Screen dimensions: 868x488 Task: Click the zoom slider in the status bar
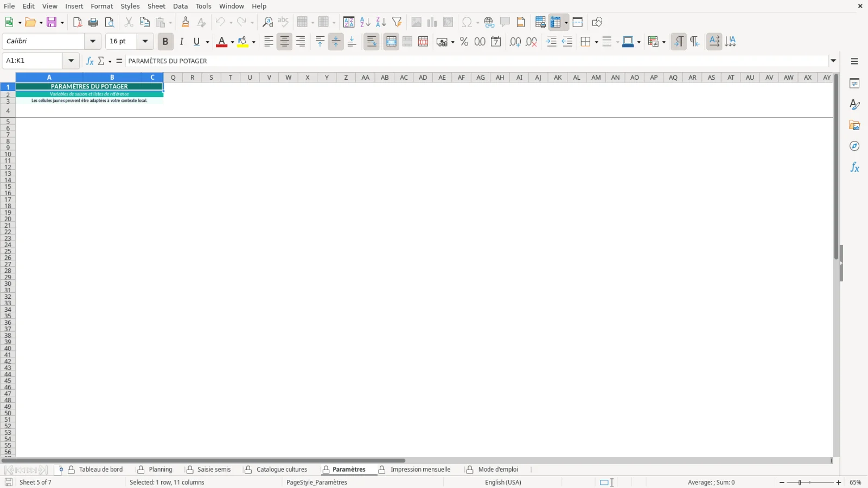pyautogui.click(x=810, y=483)
